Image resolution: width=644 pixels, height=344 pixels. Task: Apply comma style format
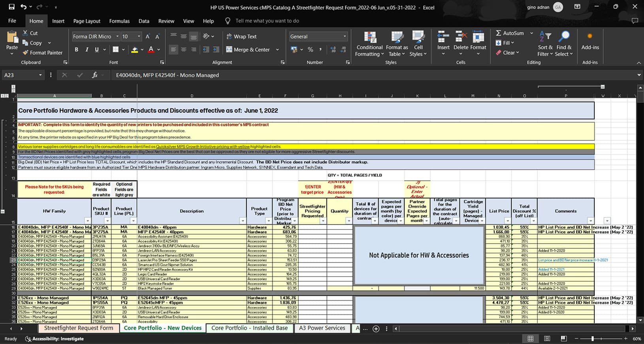320,49
